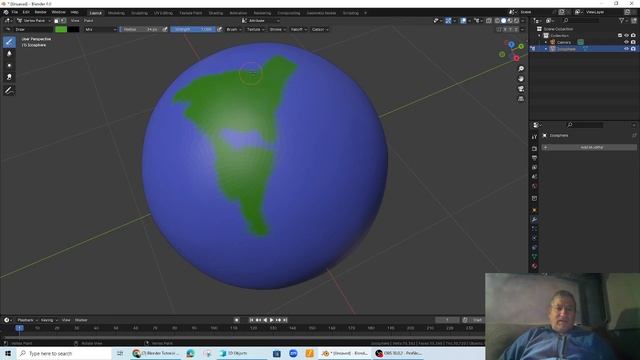Click the Play animation button
640x360 pixels.
(271, 320)
